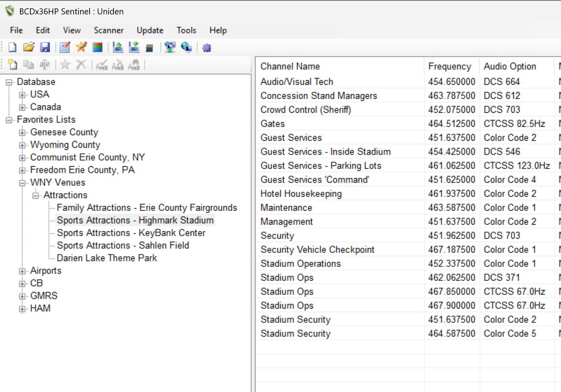
Task: Click the SD card icon
Action: 149,48
